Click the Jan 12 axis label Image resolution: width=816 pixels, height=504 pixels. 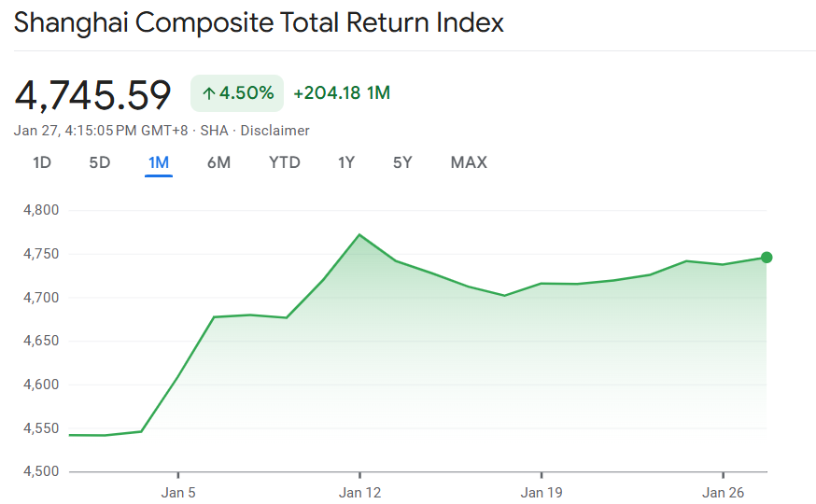pos(359,491)
